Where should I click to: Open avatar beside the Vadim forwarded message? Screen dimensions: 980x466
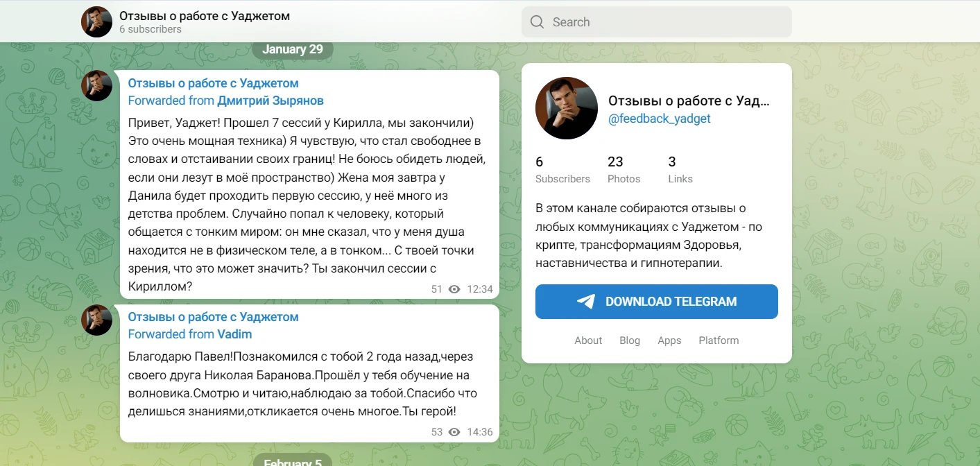pos(96,320)
